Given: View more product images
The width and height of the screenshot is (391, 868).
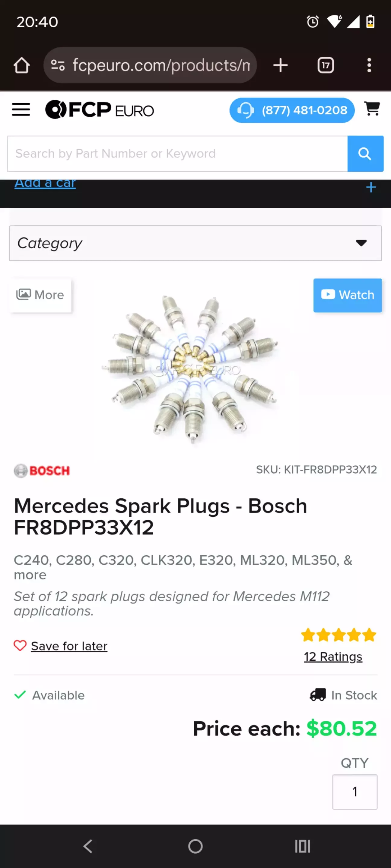Looking at the screenshot, I should tap(40, 295).
